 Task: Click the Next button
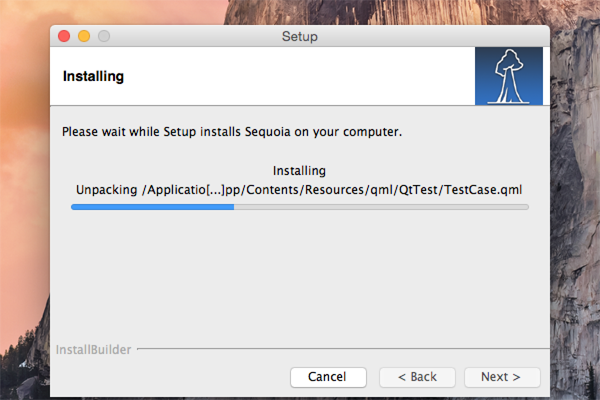pos(502,377)
